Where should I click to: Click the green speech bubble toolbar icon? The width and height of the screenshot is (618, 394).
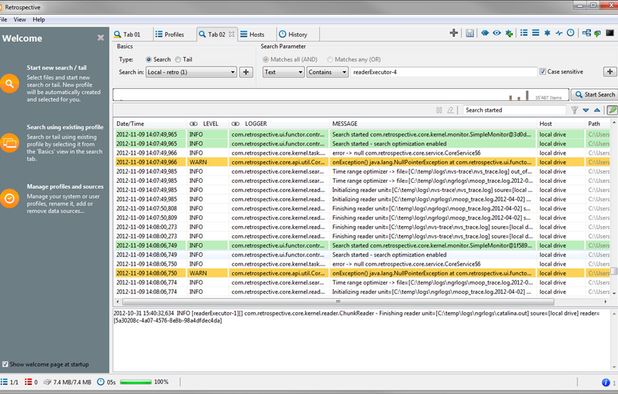598,33
